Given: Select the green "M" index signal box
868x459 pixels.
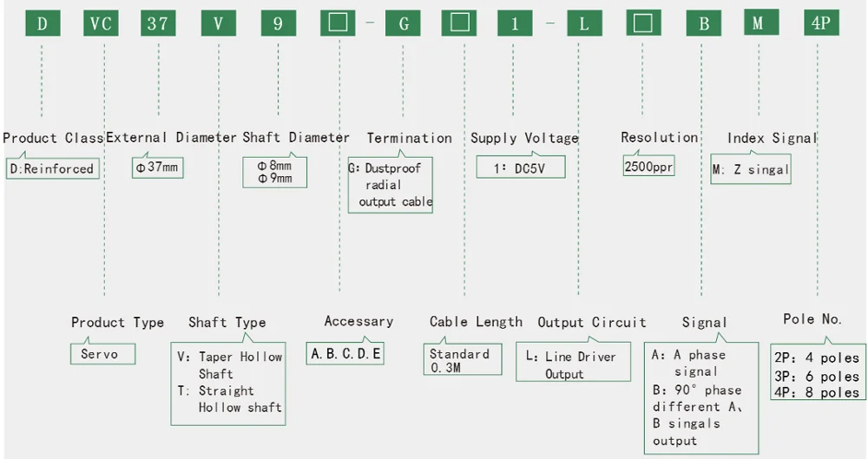Looking at the screenshot, I should [x=758, y=23].
